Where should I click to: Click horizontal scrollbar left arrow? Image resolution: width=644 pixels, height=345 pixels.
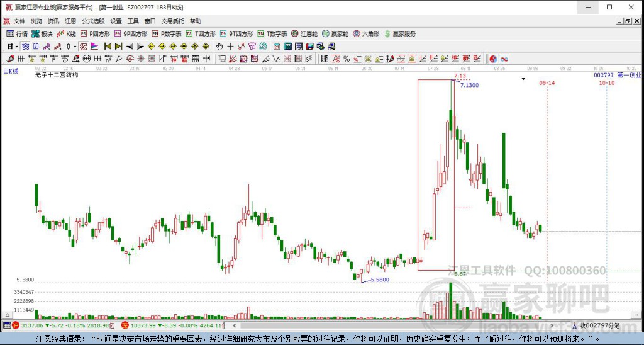[235, 325]
